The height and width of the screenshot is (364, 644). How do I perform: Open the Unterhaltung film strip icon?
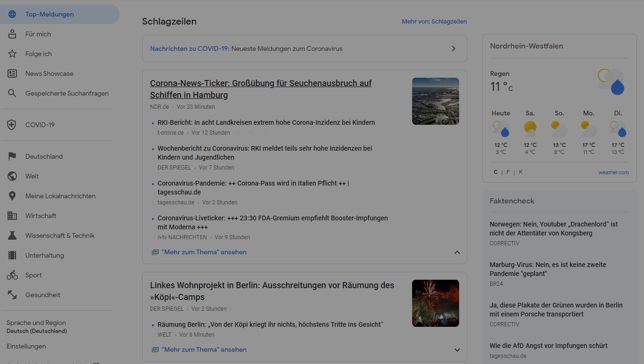coord(12,255)
